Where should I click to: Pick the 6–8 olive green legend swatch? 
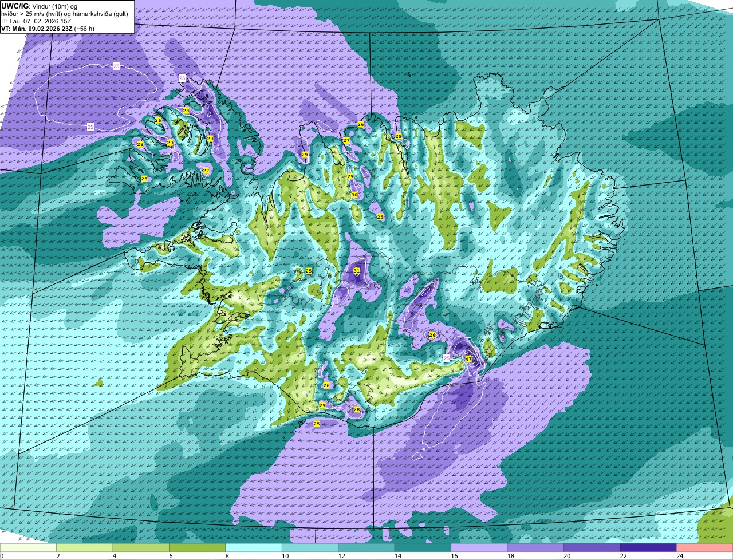click(198, 547)
